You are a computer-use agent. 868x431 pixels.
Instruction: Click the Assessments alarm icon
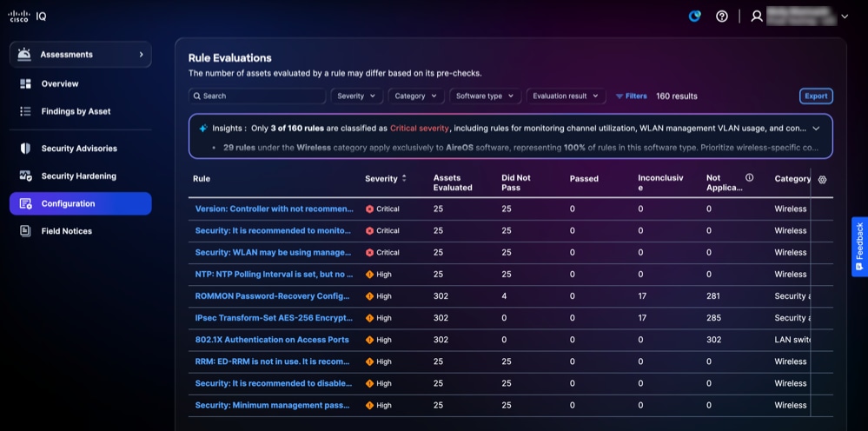click(23, 54)
